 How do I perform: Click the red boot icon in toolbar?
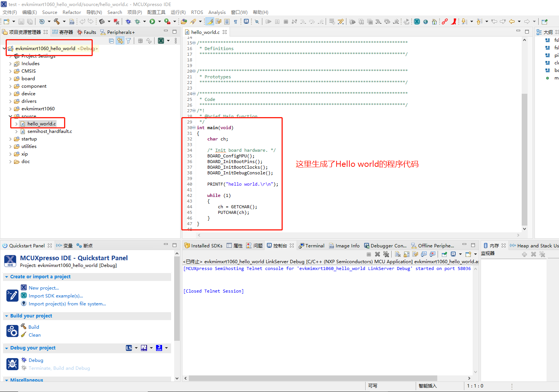coord(454,21)
